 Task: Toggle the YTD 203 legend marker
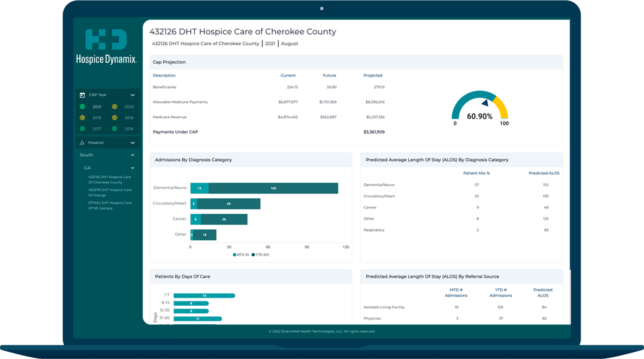(253, 255)
